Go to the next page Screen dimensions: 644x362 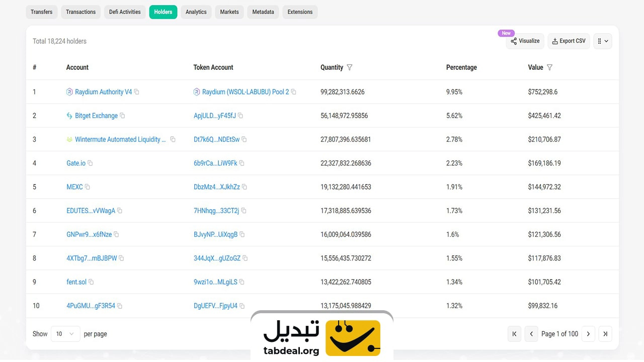[588, 334]
